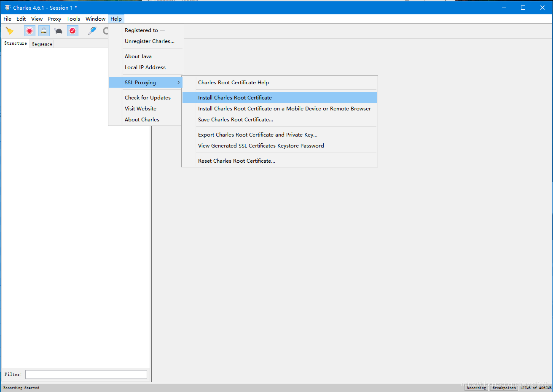The width and height of the screenshot is (553, 392).
Task: Install Root Certificate on Mobile Device or Remote Browser
Action: coord(279,109)
